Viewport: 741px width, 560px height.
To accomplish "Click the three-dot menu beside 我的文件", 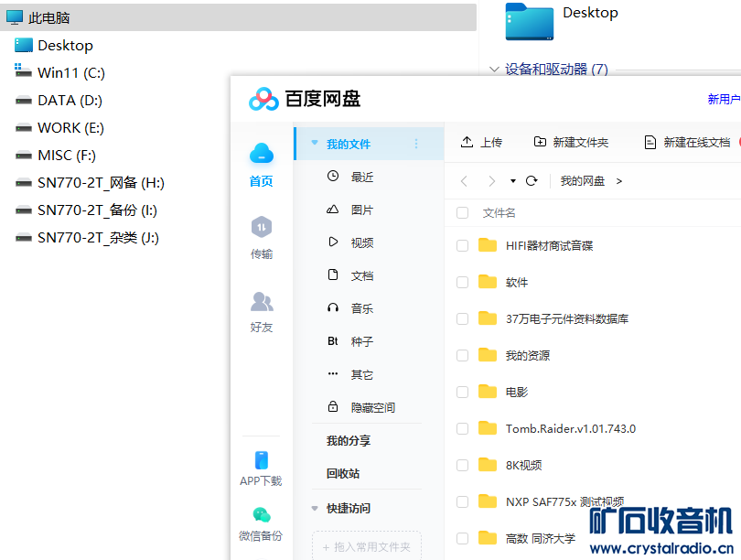I will [x=416, y=144].
